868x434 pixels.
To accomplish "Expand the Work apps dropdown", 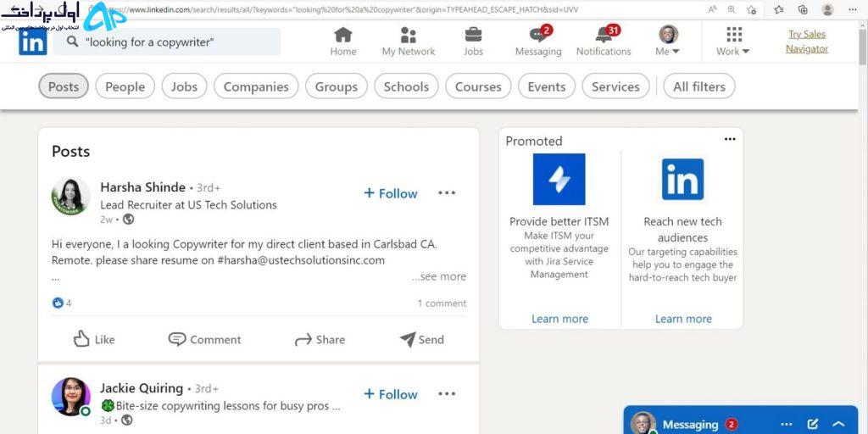I will click(733, 42).
